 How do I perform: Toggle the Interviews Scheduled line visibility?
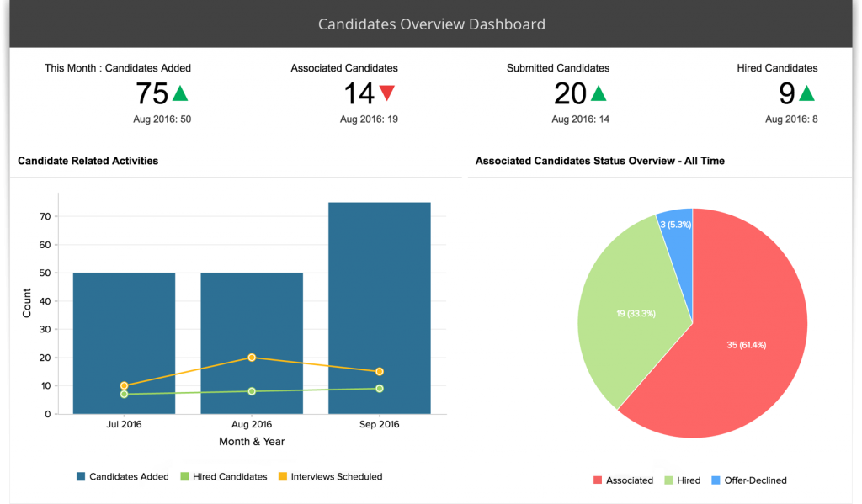tap(281, 476)
